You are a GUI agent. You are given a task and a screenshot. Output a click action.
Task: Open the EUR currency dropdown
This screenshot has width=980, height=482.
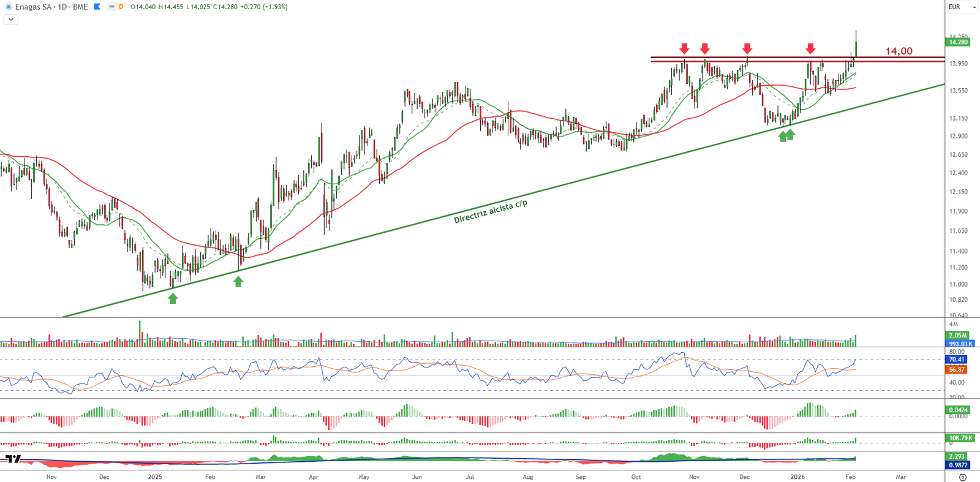click(x=962, y=7)
